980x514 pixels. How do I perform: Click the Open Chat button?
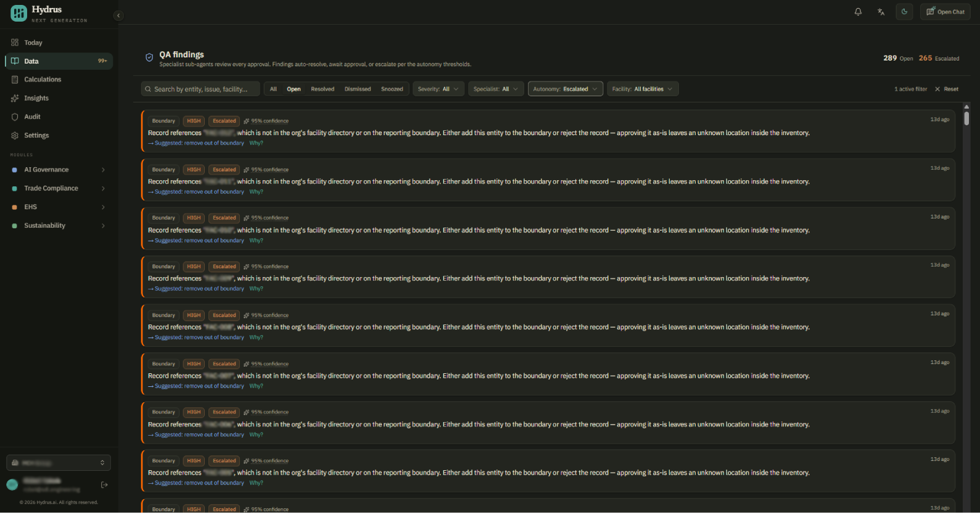pyautogui.click(x=945, y=12)
